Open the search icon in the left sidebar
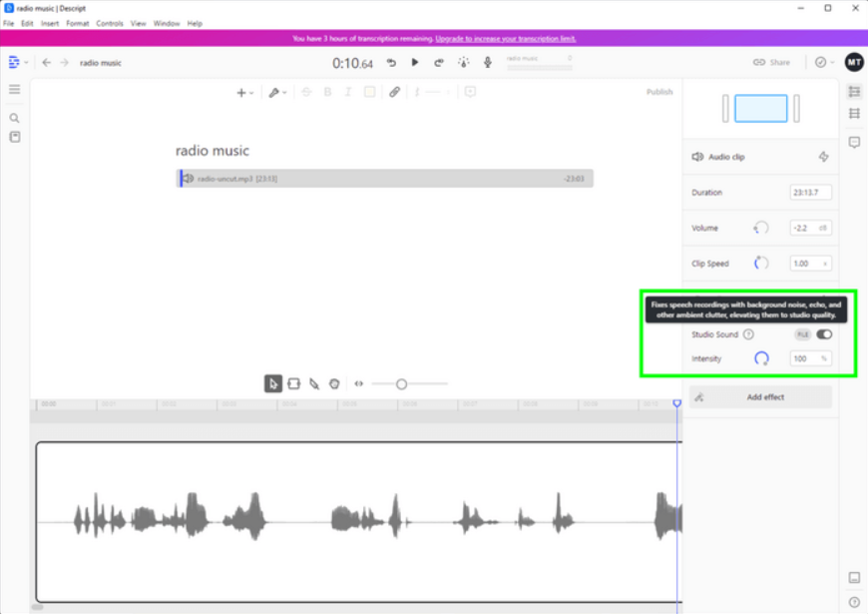Viewport: 868px width, 614px height. pos(14,118)
